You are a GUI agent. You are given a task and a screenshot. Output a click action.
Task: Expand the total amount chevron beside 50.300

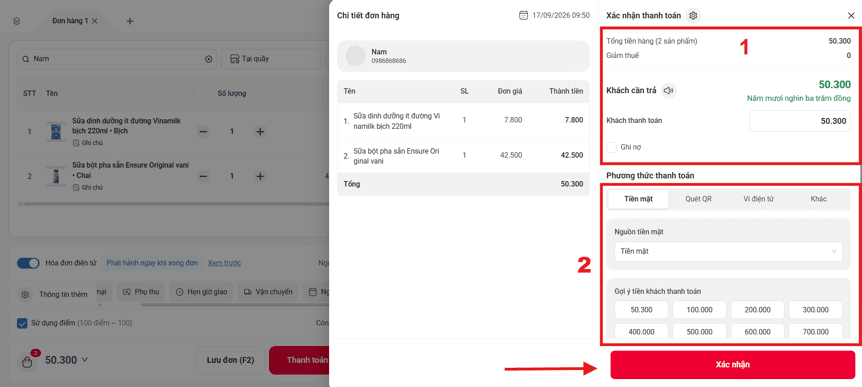pyautogui.click(x=85, y=361)
